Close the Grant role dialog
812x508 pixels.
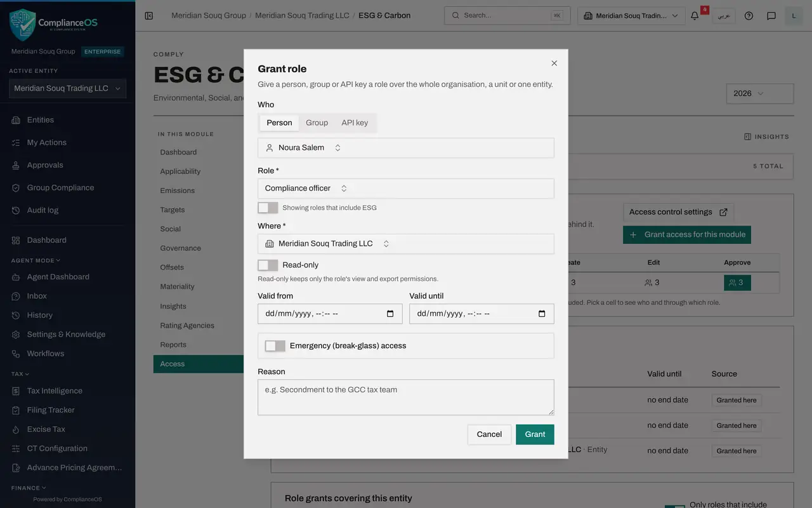point(554,63)
